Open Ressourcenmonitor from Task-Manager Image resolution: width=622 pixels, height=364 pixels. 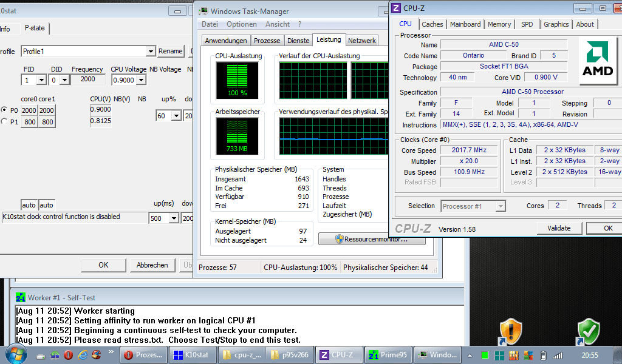pos(372,239)
